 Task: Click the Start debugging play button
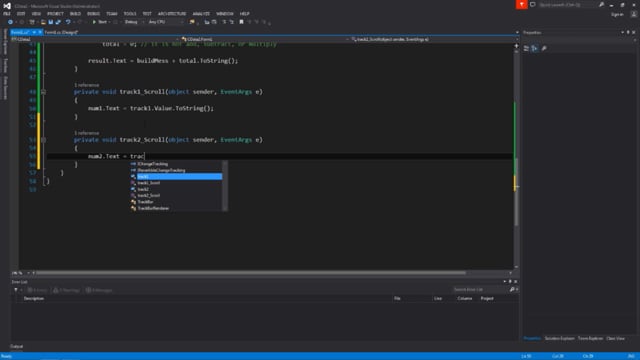94,22
